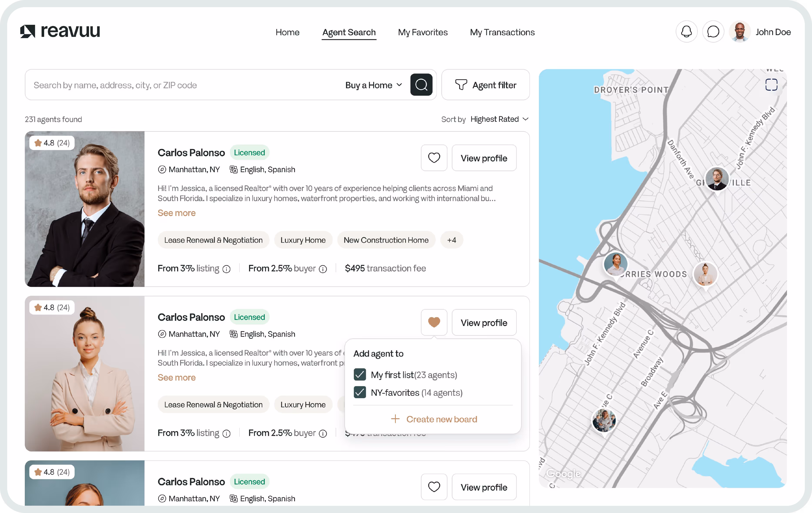Open the Buy a Home dropdown

click(x=374, y=85)
